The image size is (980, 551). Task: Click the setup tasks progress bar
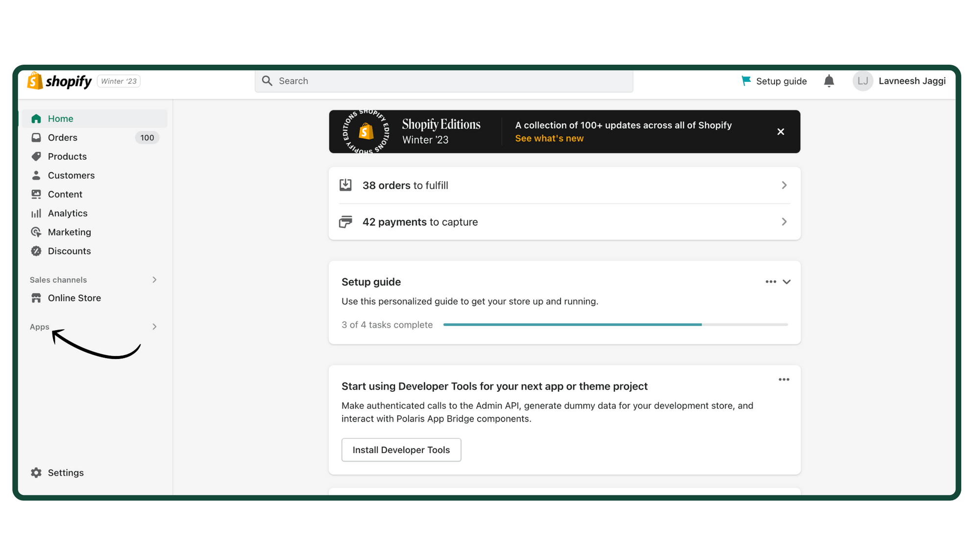[615, 324]
